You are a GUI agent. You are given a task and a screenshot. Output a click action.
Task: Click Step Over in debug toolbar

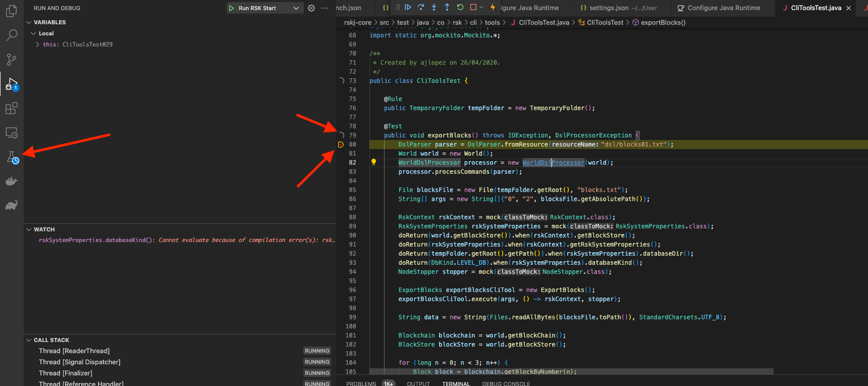tap(421, 8)
